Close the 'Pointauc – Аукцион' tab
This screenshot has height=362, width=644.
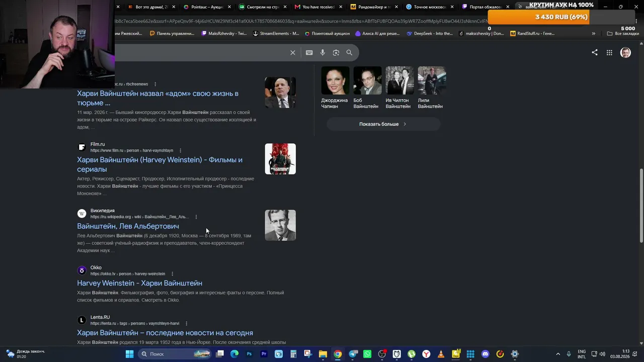(x=229, y=7)
